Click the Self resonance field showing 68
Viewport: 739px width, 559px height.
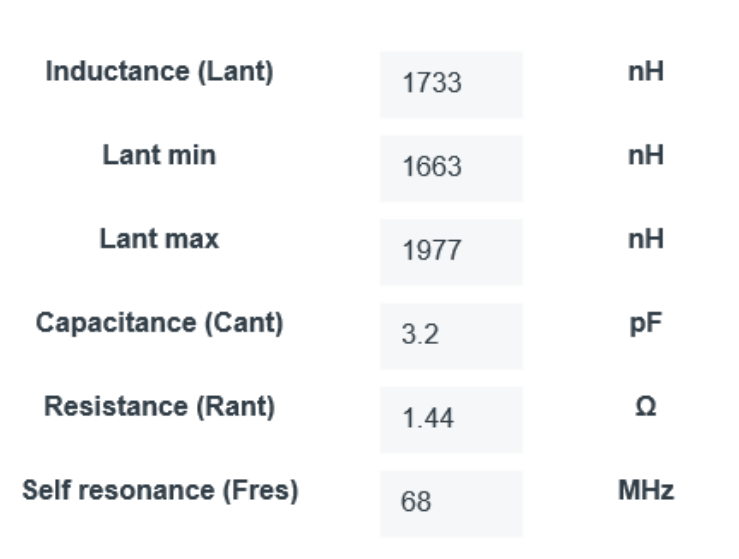point(451,503)
